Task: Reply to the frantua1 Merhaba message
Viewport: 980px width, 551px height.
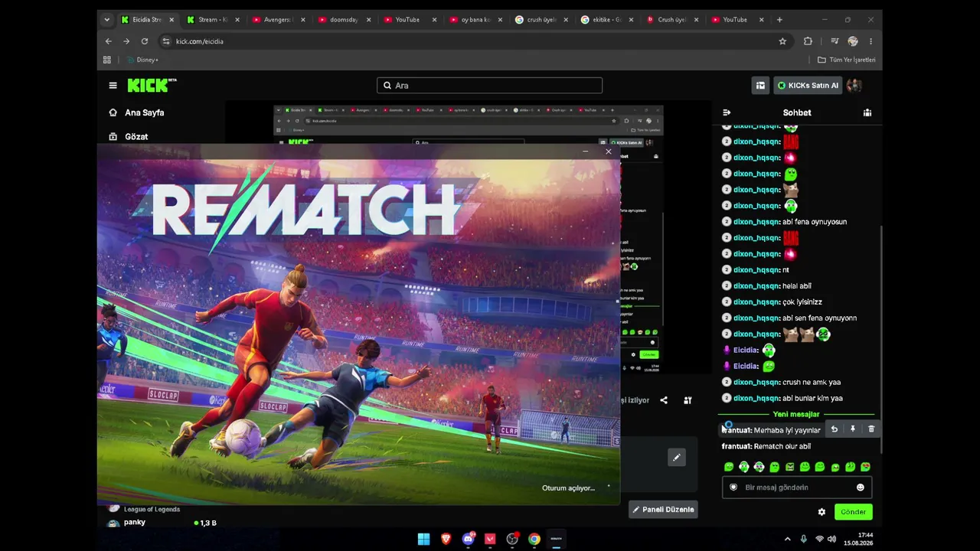Action: click(x=835, y=429)
